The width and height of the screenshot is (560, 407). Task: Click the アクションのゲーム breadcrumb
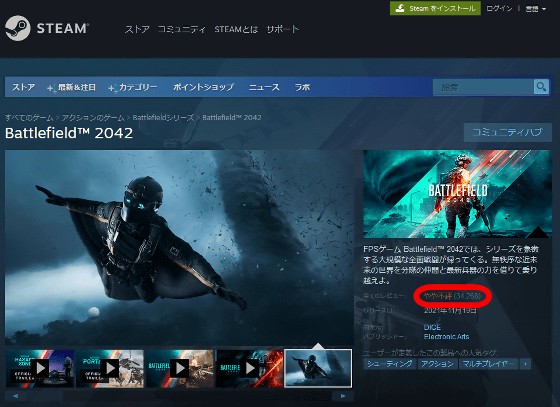93,117
